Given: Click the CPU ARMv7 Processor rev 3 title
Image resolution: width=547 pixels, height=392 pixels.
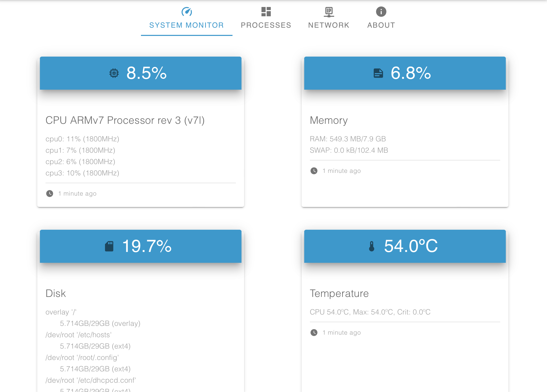Looking at the screenshot, I should click(x=125, y=120).
